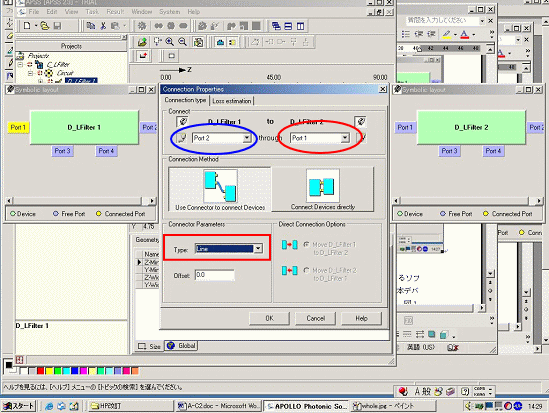This screenshot has height=413, width=549.
Task: Toggle Port 3 on D_LFilter 1 layout
Action: pyautogui.click(x=62, y=151)
